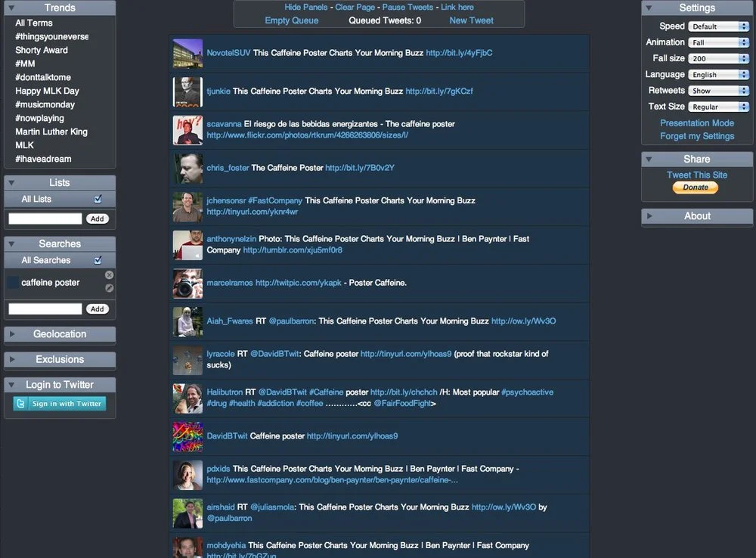Focus the Searches text input field
The image size is (756, 558).
[45, 308]
